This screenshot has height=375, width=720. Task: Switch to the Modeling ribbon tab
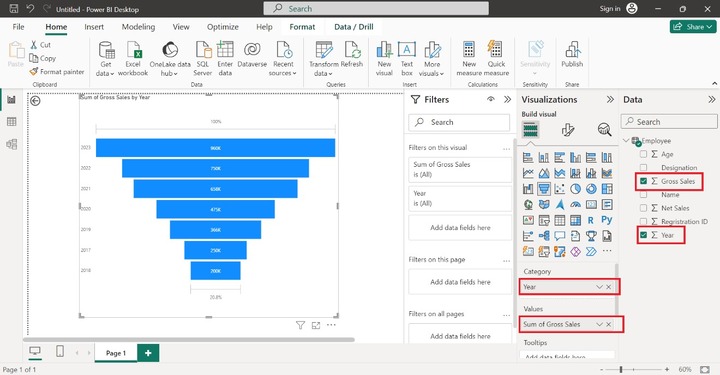138,27
